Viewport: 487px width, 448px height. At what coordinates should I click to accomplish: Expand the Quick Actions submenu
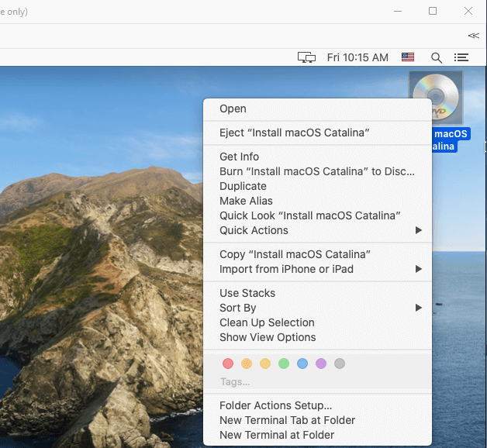point(317,230)
